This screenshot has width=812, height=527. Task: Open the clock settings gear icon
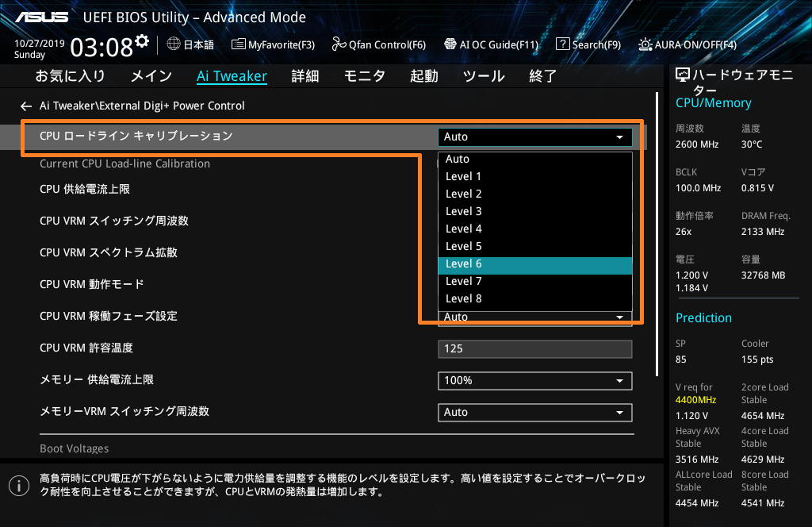pyautogui.click(x=142, y=41)
